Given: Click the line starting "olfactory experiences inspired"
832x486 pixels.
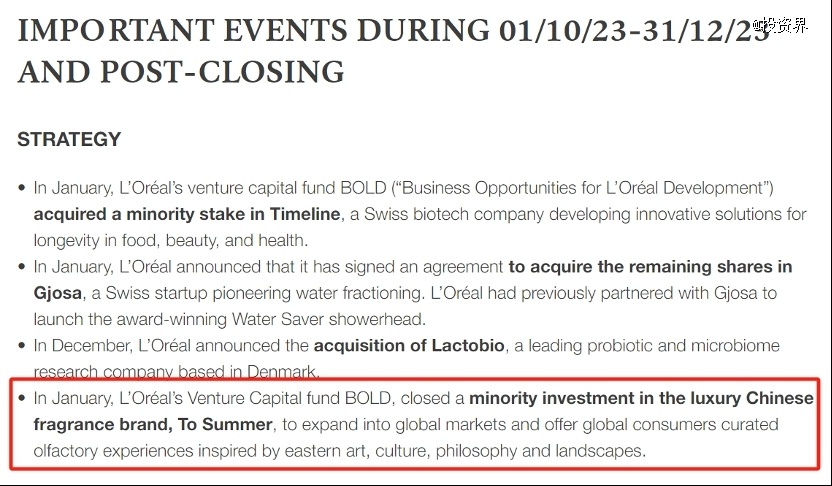Looking at the screenshot, I should (x=340, y=451).
